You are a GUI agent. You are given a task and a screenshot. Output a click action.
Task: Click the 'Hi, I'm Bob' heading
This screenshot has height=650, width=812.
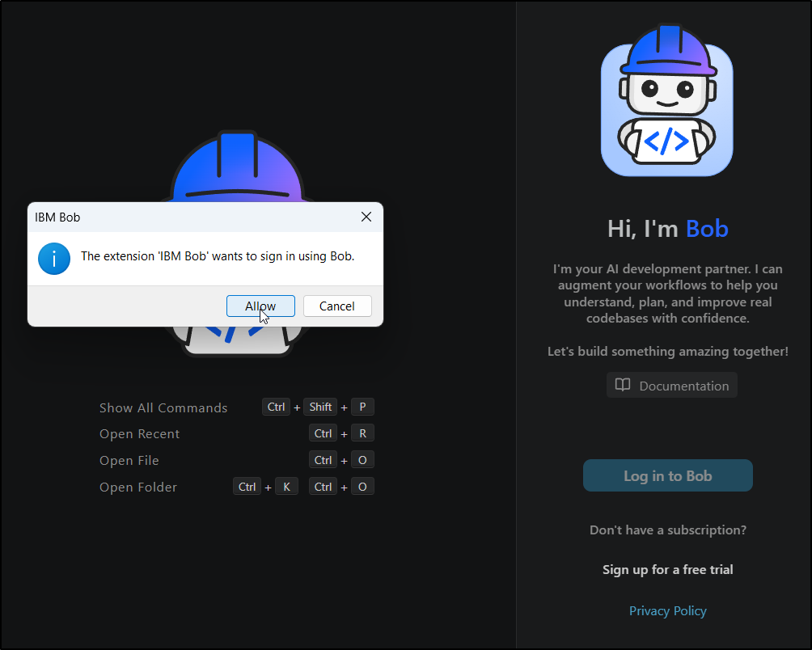point(667,228)
